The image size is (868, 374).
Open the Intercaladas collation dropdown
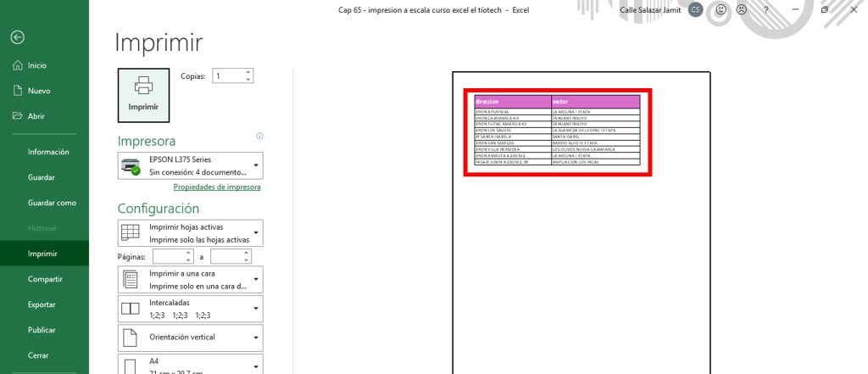pos(191,308)
